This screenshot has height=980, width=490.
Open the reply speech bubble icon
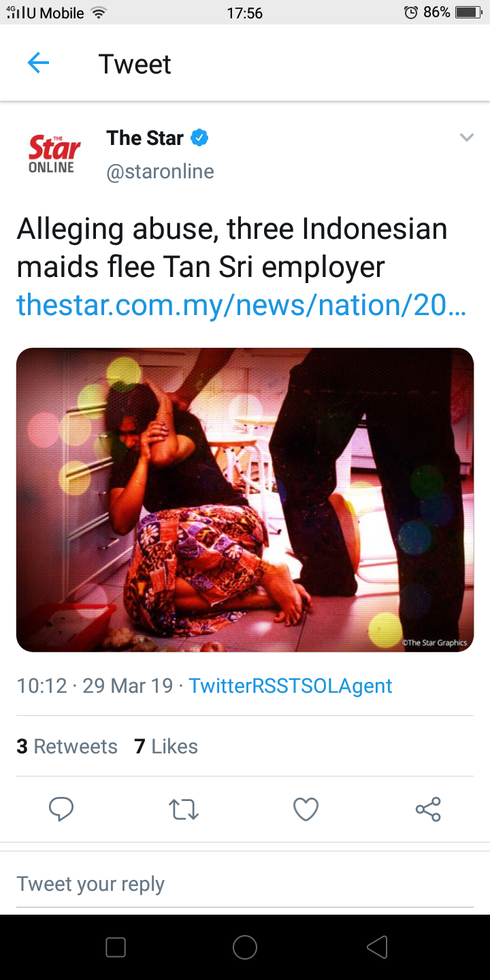tap(61, 809)
